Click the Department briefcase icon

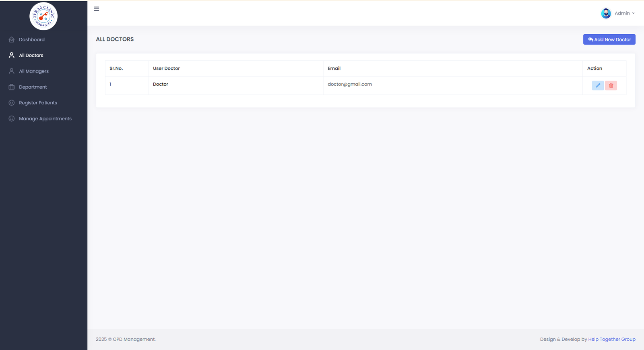point(12,87)
